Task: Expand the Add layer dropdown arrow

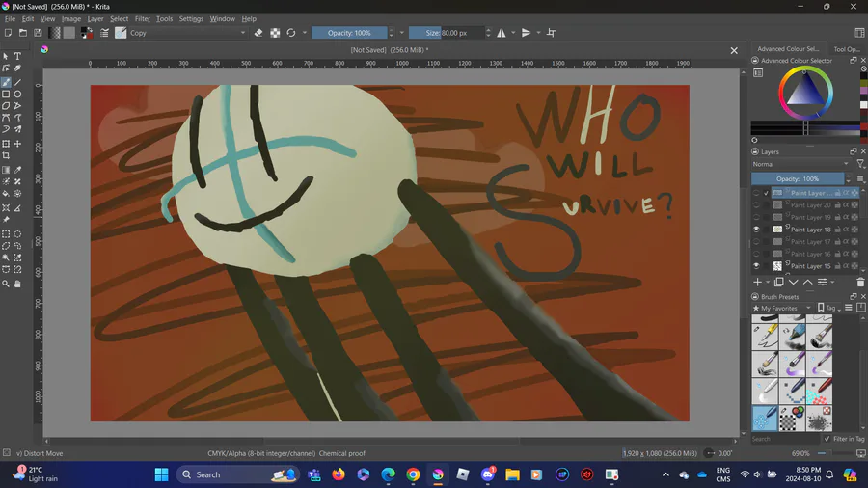Action: coord(768,283)
